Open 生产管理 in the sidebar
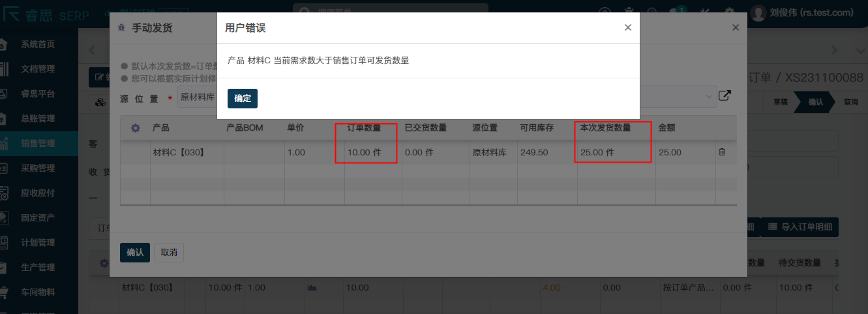868x314 pixels. pyautogui.click(x=38, y=268)
